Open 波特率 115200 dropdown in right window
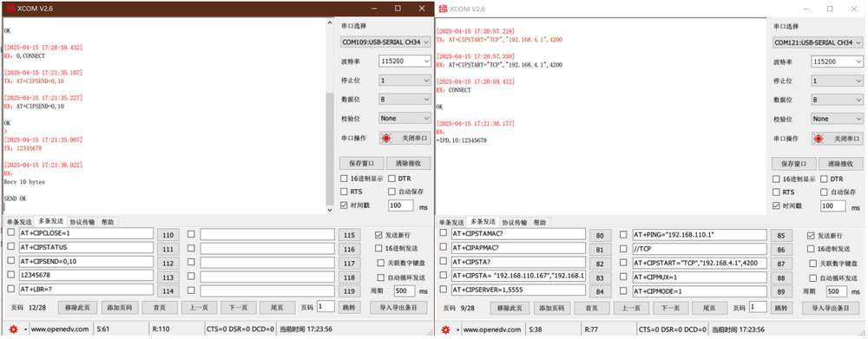 tap(838, 62)
